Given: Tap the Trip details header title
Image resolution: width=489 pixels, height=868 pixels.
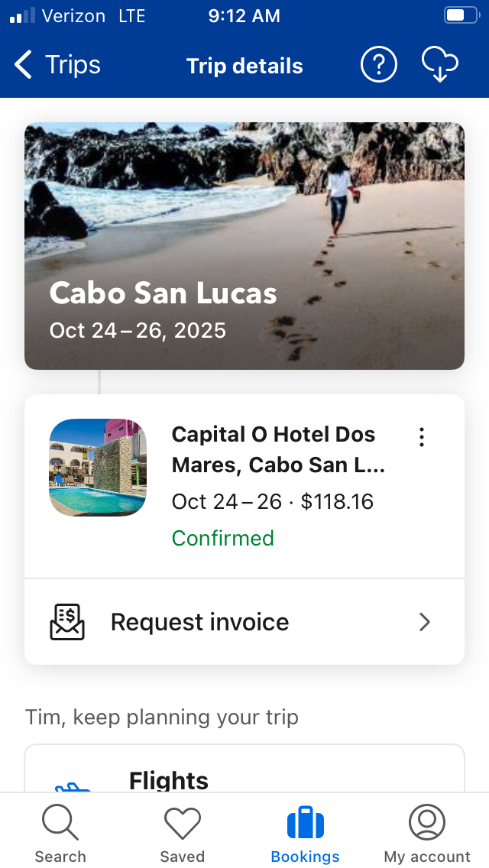Looking at the screenshot, I should (x=244, y=66).
